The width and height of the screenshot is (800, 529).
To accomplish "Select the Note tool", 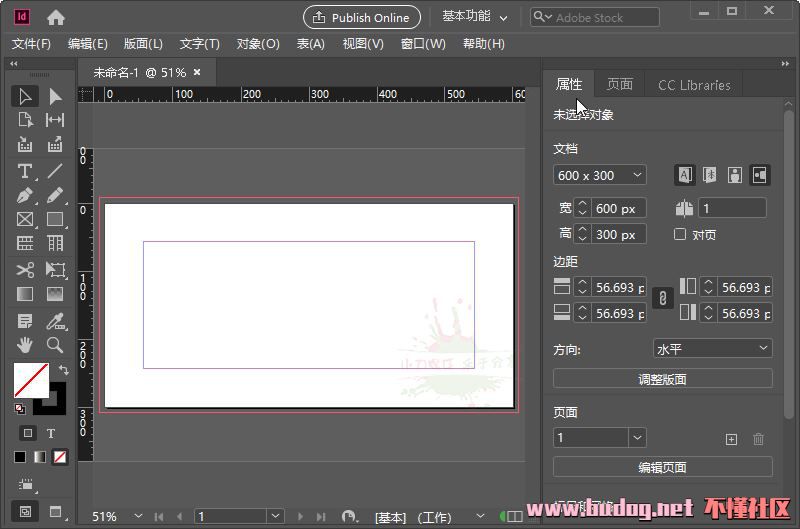I will [24, 321].
